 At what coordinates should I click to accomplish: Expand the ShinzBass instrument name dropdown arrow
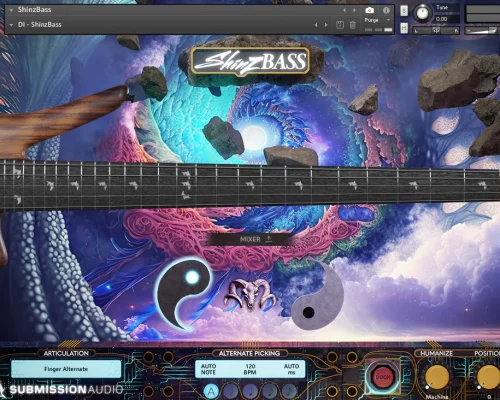(11, 10)
